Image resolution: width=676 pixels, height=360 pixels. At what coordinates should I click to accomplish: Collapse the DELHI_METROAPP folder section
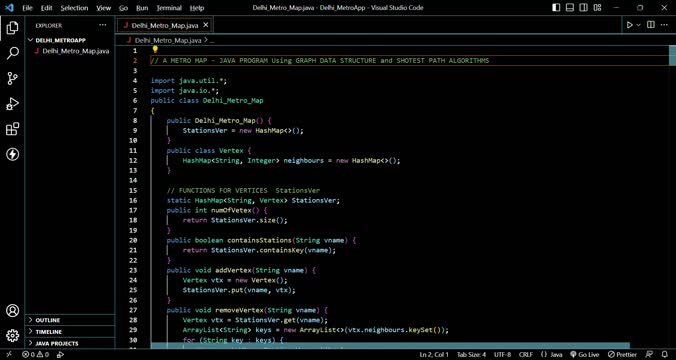70,40
